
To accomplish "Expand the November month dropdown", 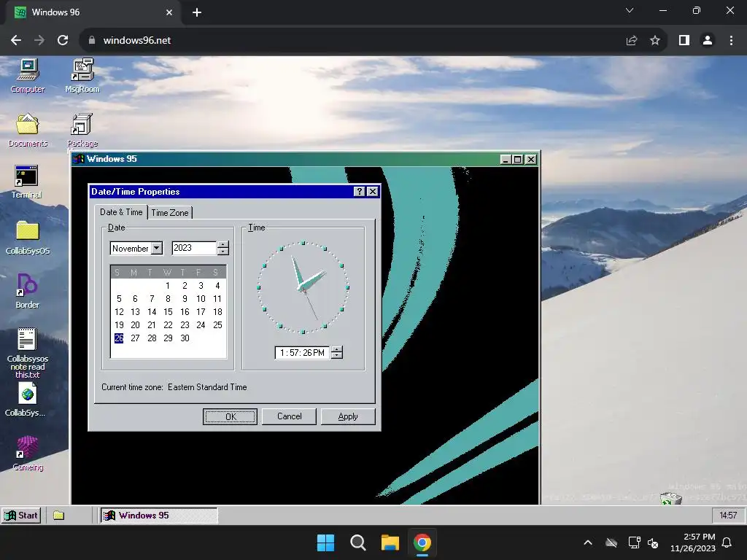I will tap(157, 248).
